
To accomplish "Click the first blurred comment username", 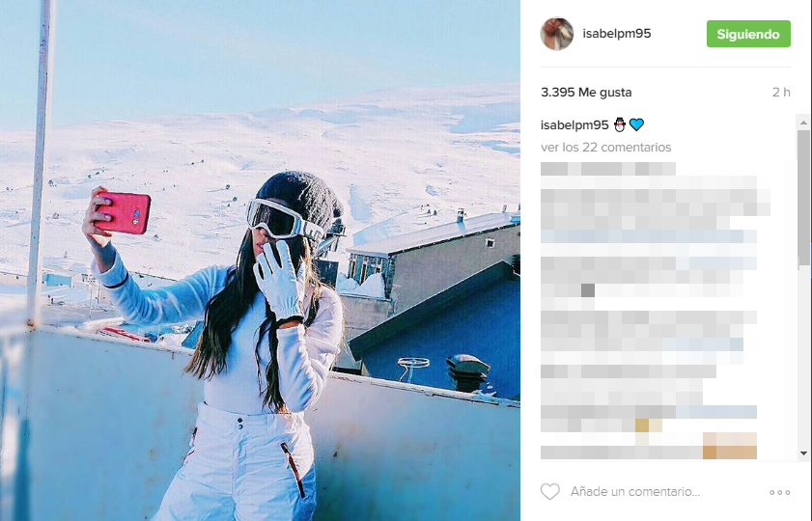I will coord(608,169).
